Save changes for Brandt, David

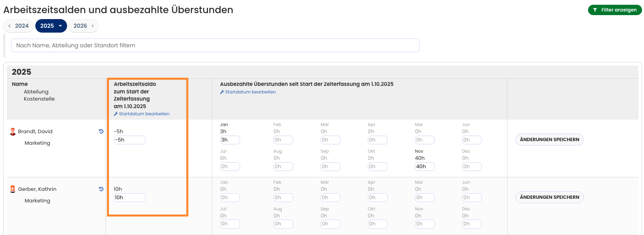tap(549, 140)
